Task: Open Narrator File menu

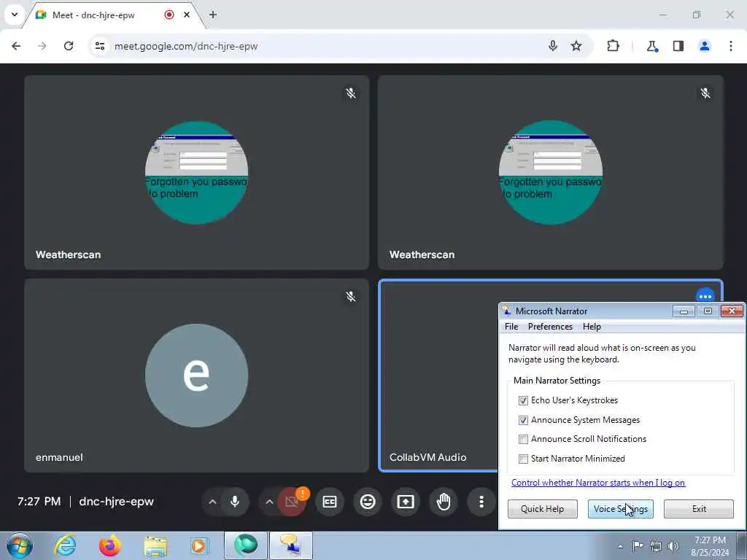Action: pos(511,327)
